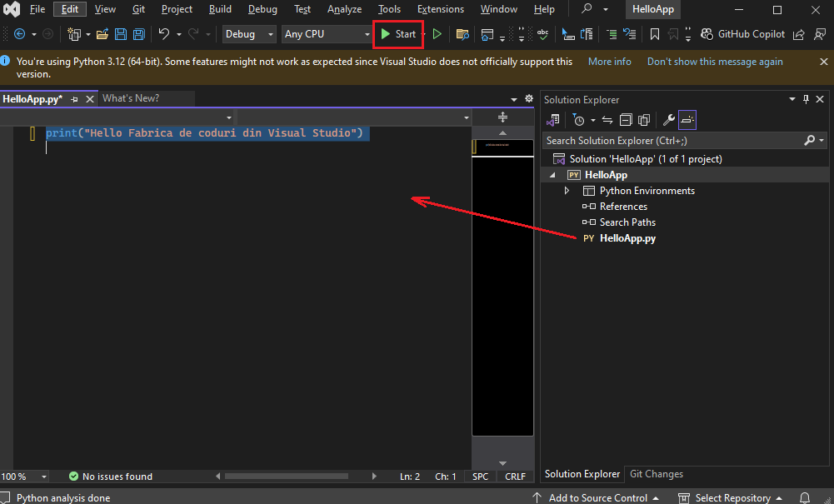The height and width of the screenshot is (504, 834).
Task: Switch to the Git Changes tab
Action: coord(657,474)
